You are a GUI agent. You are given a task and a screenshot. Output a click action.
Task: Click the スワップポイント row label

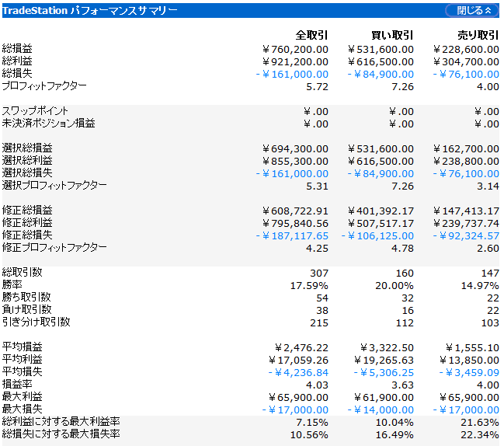click(x=35, y=110)
